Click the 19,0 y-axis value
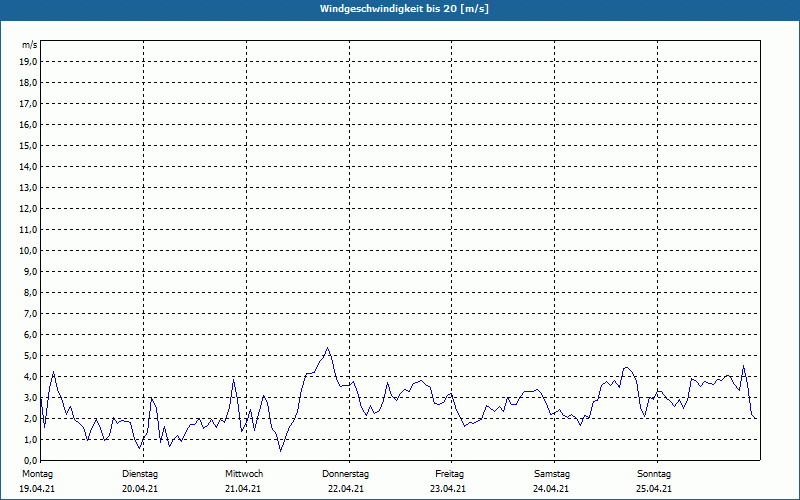 click(x=29, y=62)
